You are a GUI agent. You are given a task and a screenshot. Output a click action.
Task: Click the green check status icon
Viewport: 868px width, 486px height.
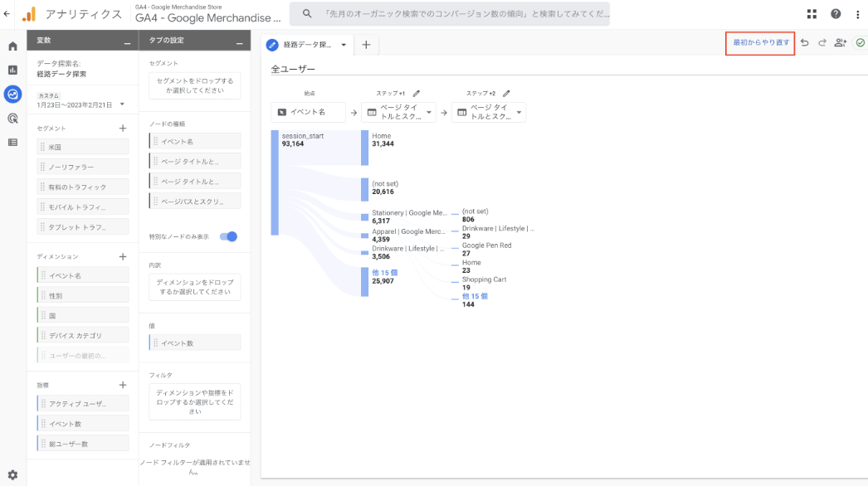pos(860,42)
